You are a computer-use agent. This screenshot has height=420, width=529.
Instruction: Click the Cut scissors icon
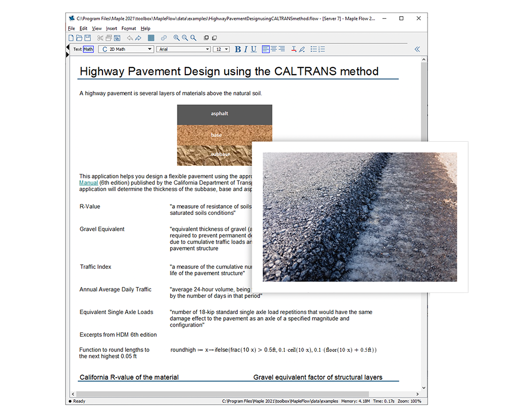tap(100, 38)
